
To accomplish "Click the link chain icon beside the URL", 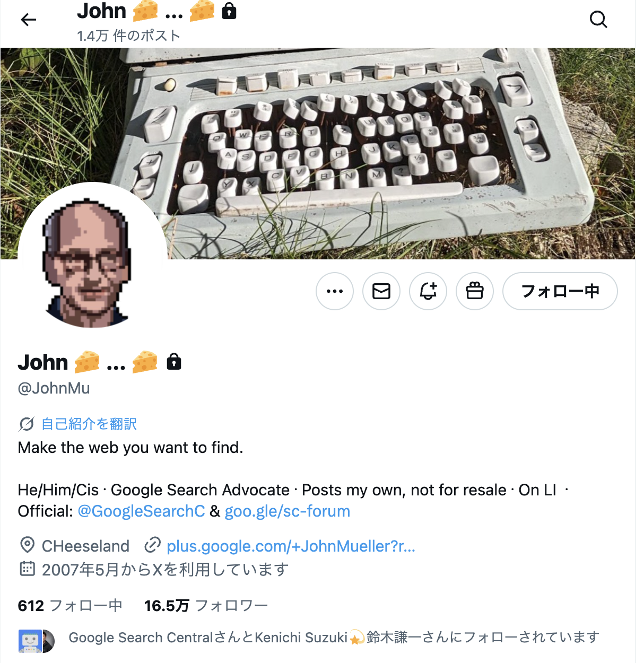I will click(153, 545).
